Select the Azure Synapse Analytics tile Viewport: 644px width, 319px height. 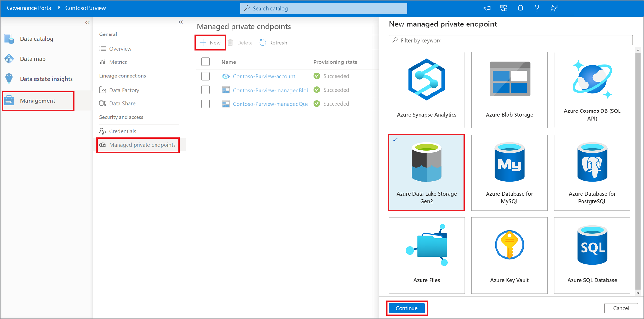[427, 90]
